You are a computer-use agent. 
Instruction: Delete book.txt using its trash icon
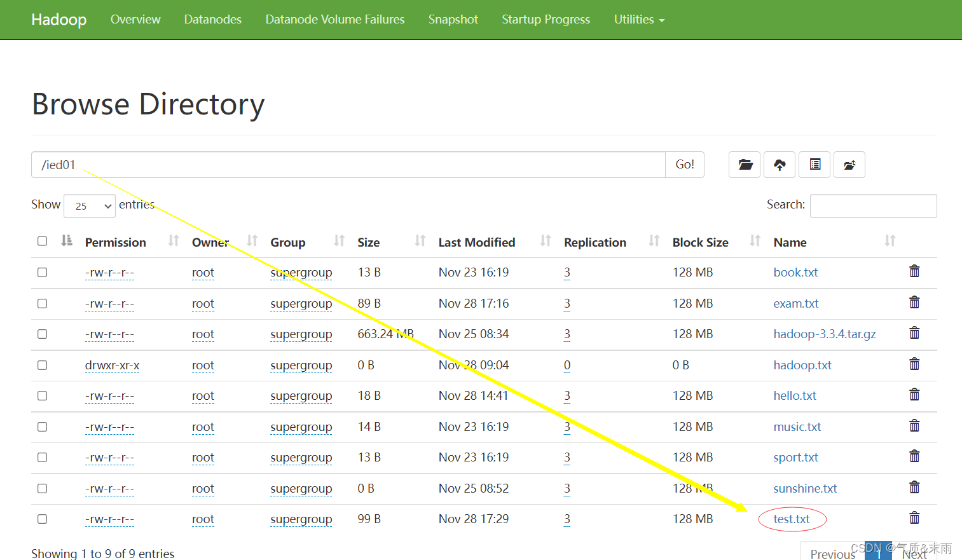click(914, 271)
